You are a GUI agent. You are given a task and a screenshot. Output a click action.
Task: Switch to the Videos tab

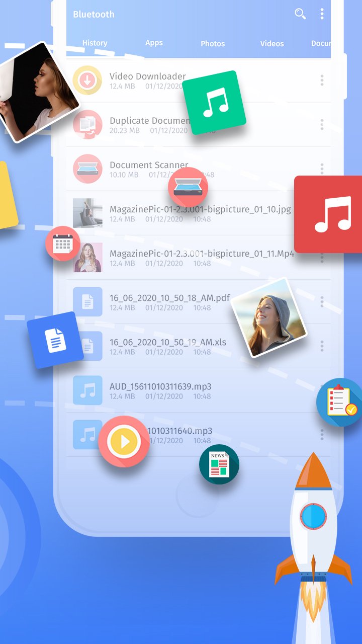point(272,44)
